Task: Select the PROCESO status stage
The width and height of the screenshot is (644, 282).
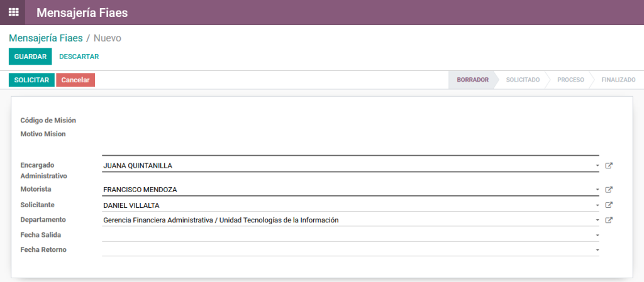Action: point(570,80)
